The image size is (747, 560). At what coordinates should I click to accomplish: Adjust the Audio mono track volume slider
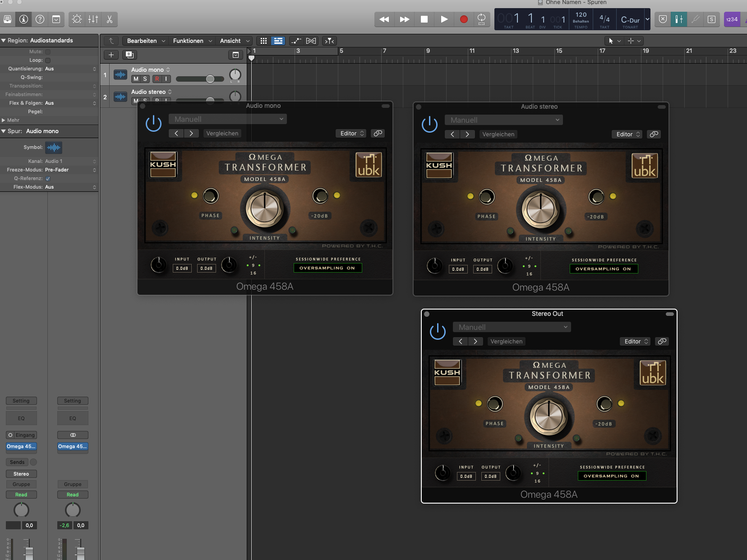pyautogui.click(x=210, y=79)
